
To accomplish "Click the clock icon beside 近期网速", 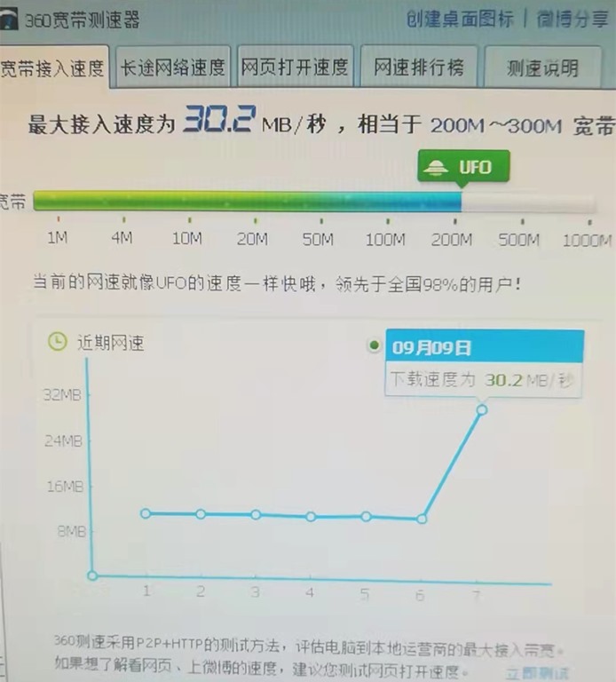I will [57, 342].
